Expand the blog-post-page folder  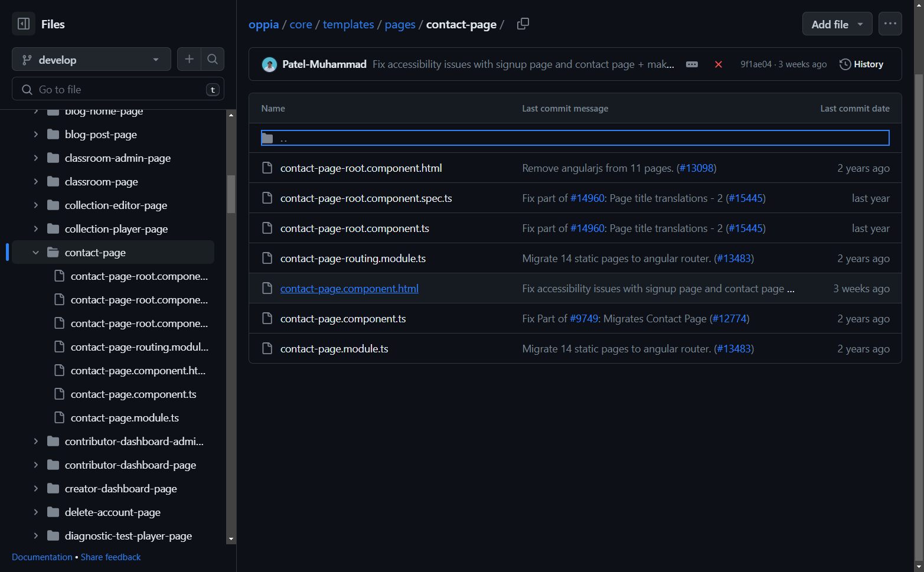[x=36, y=135]
